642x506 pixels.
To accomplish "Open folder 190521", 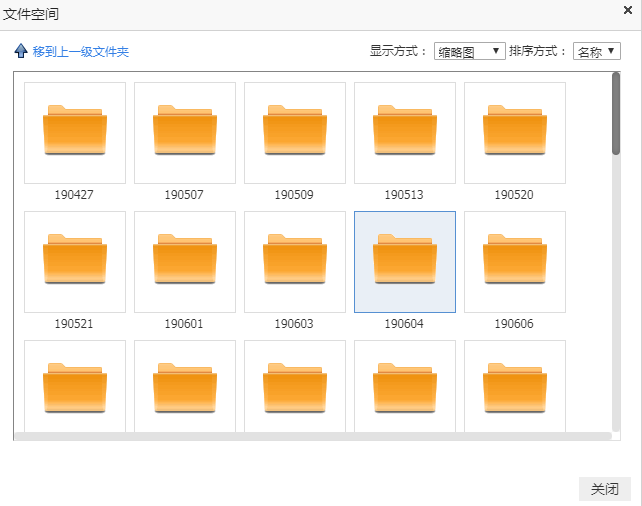I will (75, 261).
